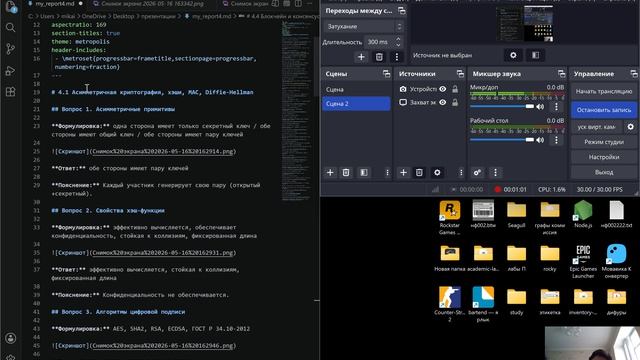The image size is (640, 360).
Task: Open Source Control view in VS Code
Action: tap(10, 49)
